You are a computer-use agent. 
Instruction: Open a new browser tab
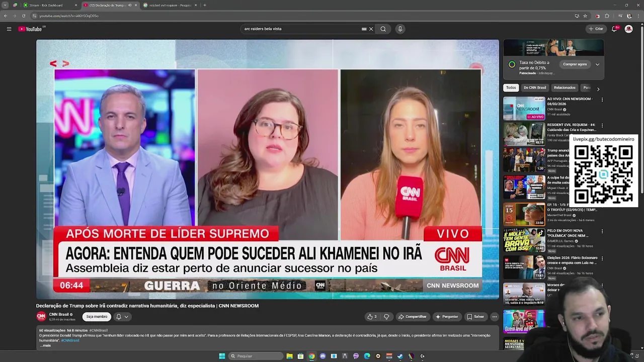tap(205, 5)
